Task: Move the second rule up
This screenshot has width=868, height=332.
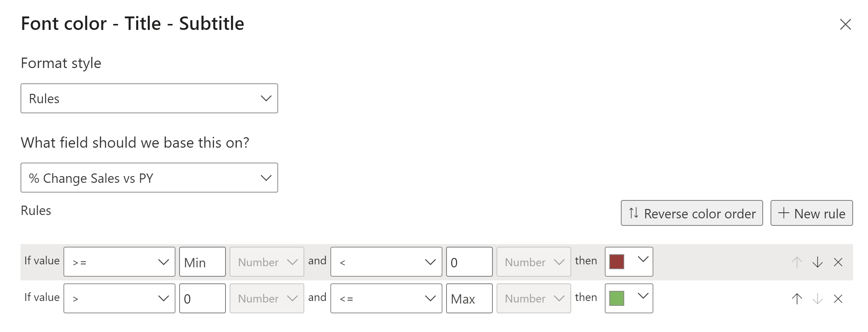Action: pyautogui.click(x=797, y=298)
